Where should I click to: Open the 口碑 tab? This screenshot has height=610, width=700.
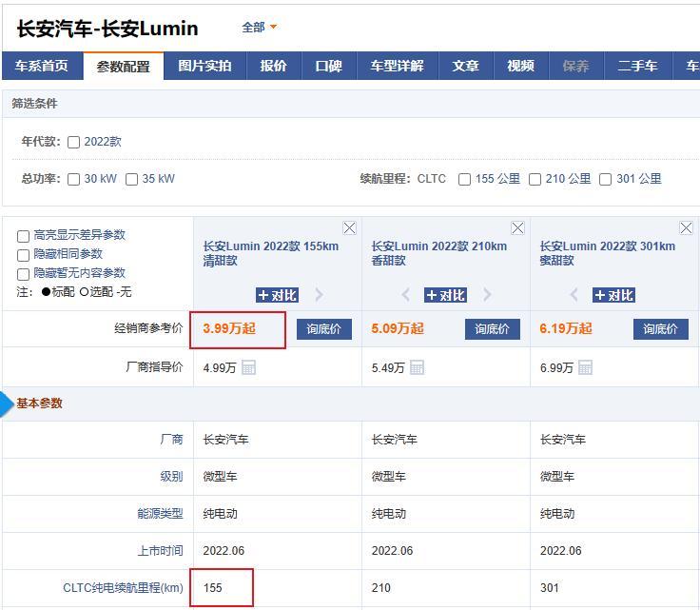click(x=328, y=66)
